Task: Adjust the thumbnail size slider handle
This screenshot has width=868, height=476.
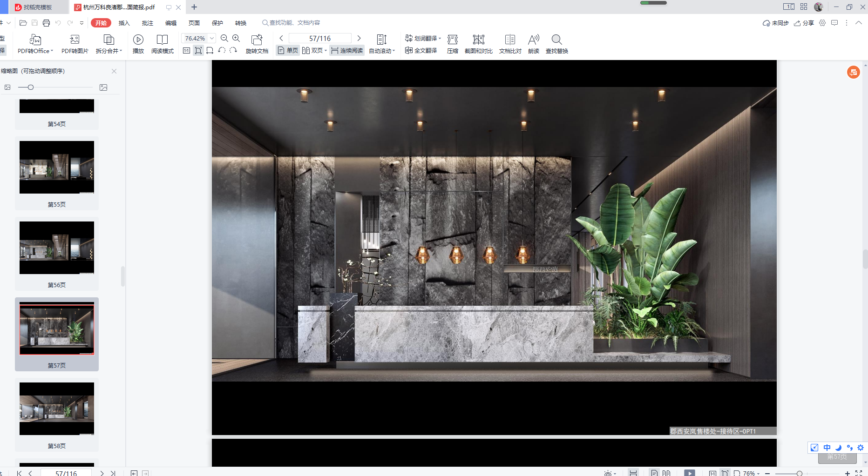Action: pos(31,87)
